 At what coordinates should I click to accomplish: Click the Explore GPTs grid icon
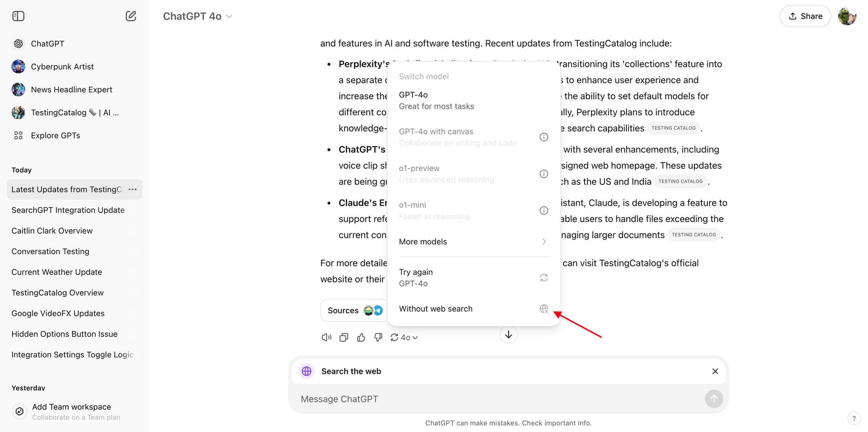(x=18, y=135)
